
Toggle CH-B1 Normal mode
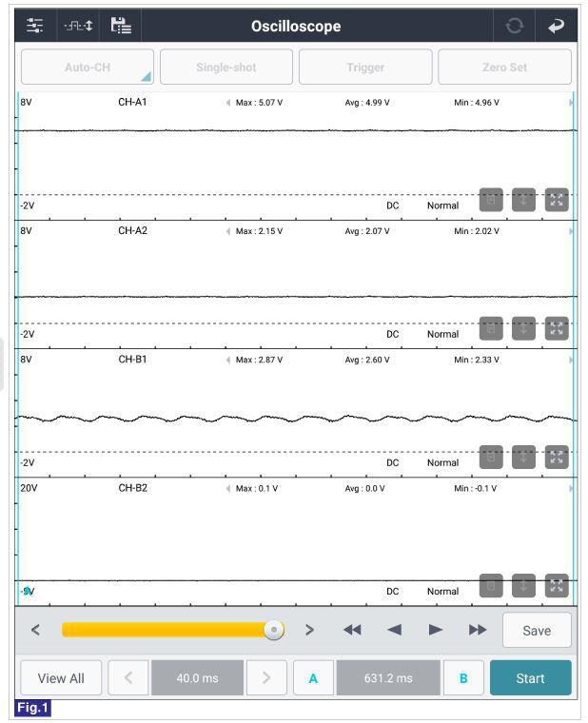point(442,463)
